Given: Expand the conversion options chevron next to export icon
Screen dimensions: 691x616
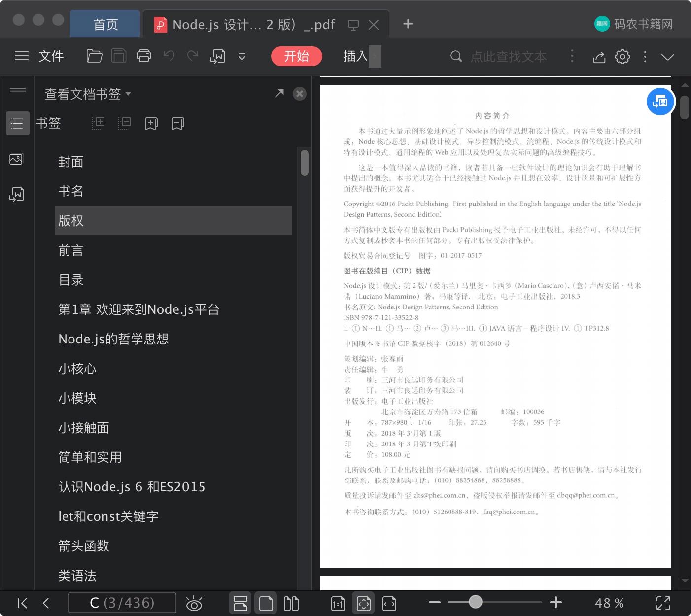Looking at the screenshot, I should pyautogui.click(x=242, y=56).
